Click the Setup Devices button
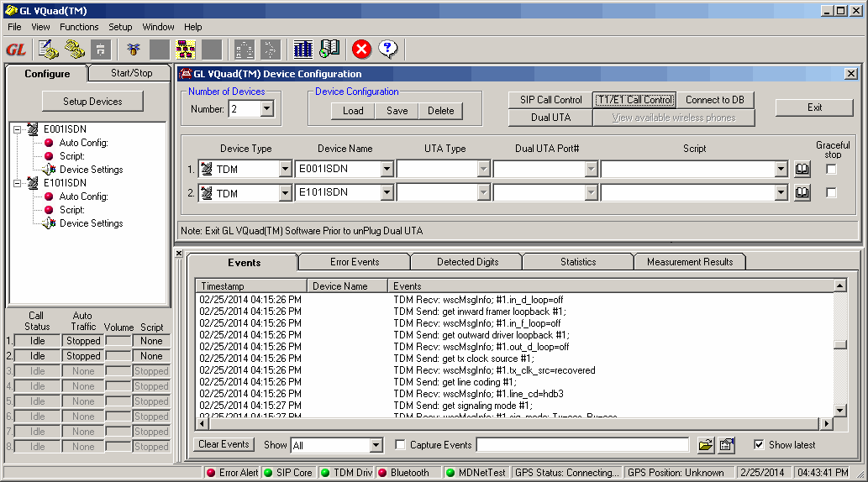Image resolution: width=868 pixels, height=482 pixels. pos(92,102)
